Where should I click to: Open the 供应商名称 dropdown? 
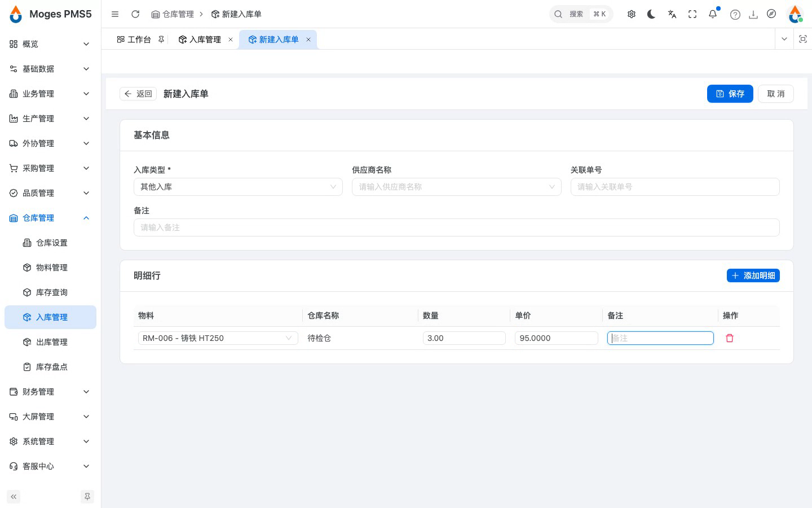pos(457,187)
